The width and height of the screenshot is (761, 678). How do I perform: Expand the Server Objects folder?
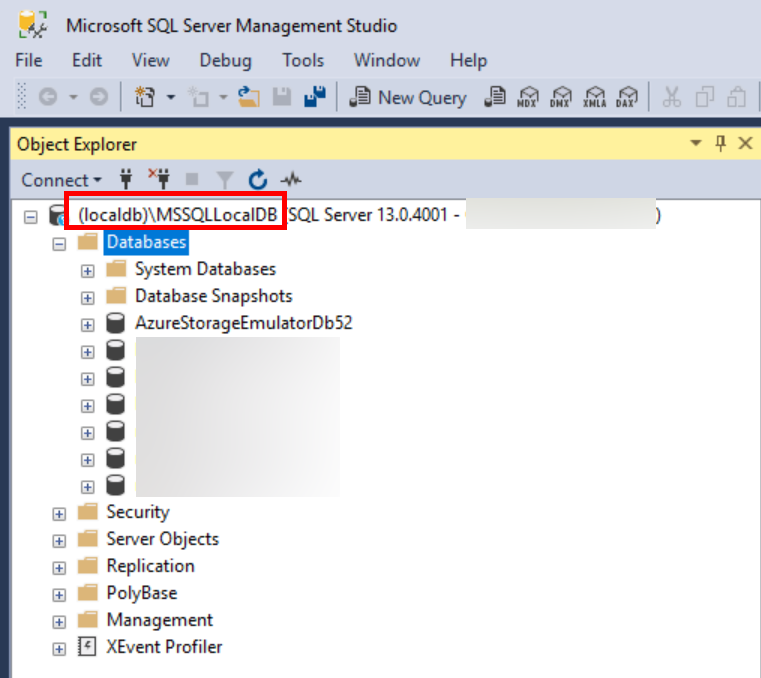pyautogui.click(x=59, y=541)
